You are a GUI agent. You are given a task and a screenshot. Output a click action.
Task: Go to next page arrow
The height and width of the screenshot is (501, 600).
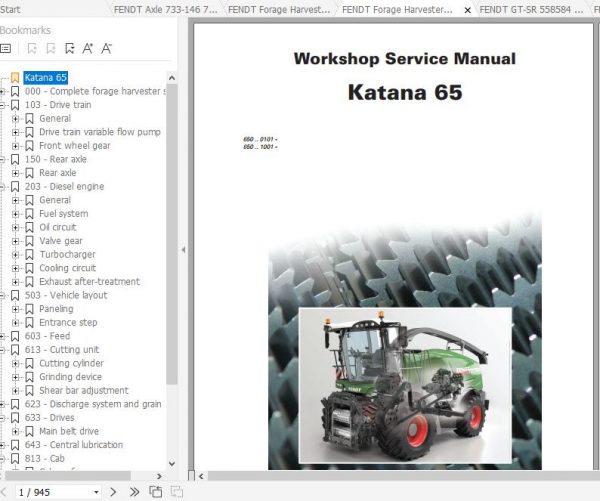click(113, 492)
